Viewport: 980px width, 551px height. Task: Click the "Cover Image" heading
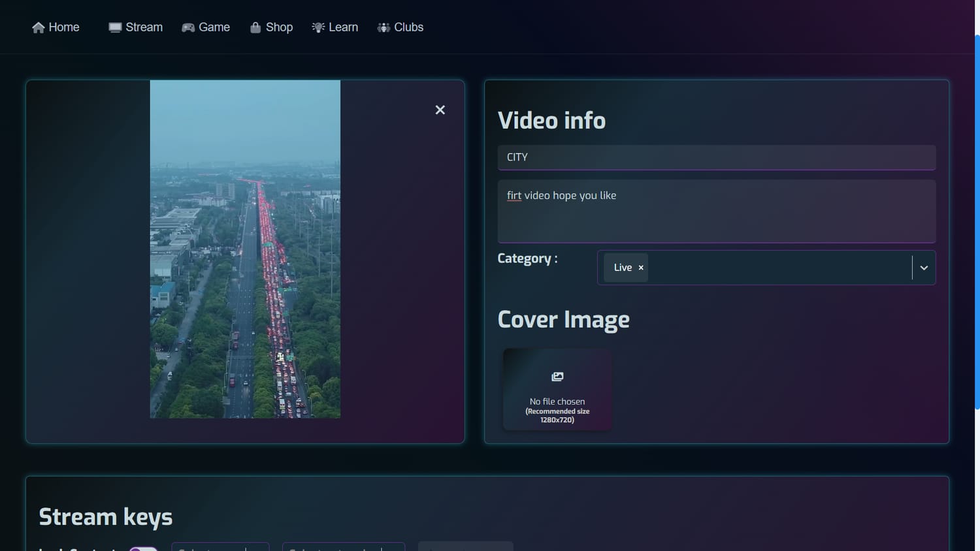tap(564, 320)
